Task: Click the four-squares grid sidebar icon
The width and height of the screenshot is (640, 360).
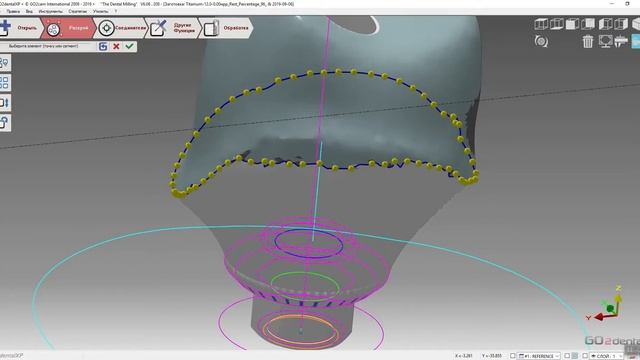Action: 4,82
